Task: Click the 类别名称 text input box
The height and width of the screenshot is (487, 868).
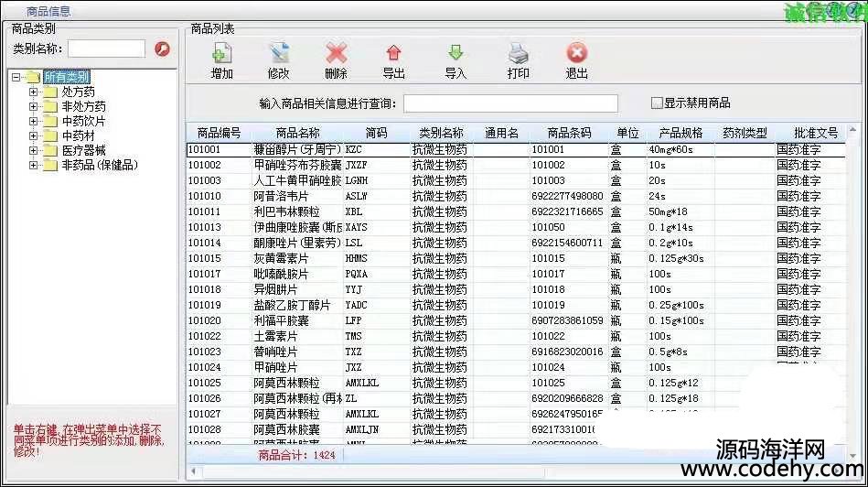Action: click(x=106, y=49)
